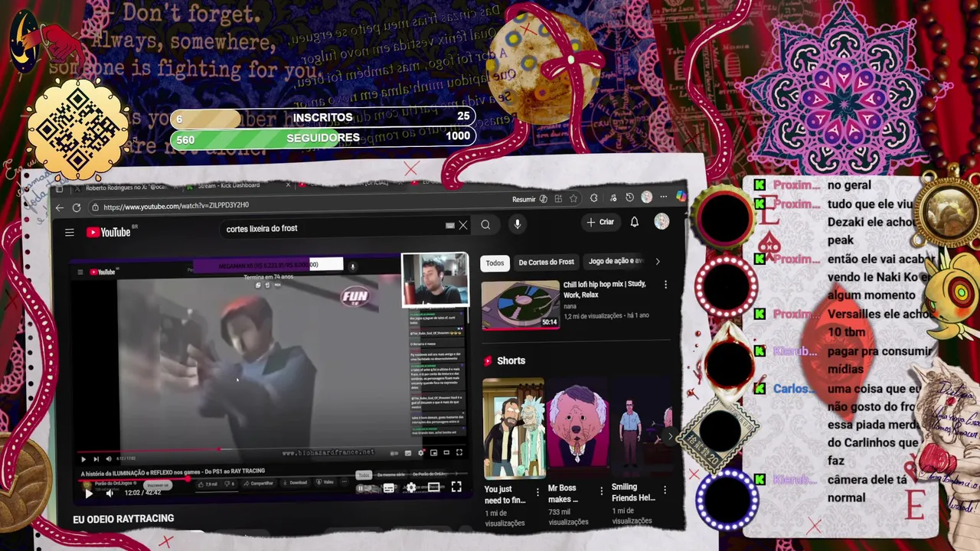Click the Resumir button in address bar
980x551 pixels.
coord(529,199)
